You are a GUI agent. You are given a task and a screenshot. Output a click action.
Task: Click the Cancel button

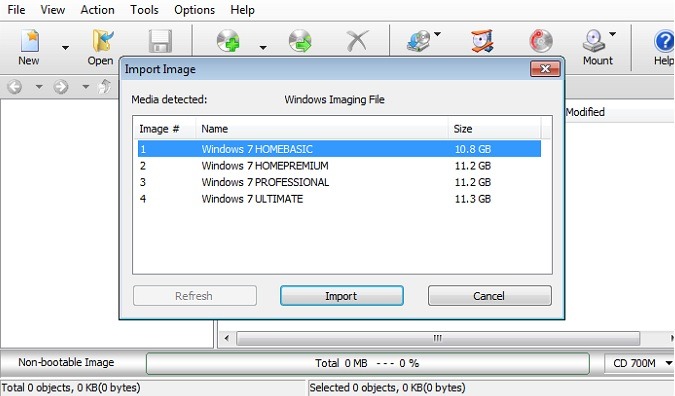click(489, 296)
